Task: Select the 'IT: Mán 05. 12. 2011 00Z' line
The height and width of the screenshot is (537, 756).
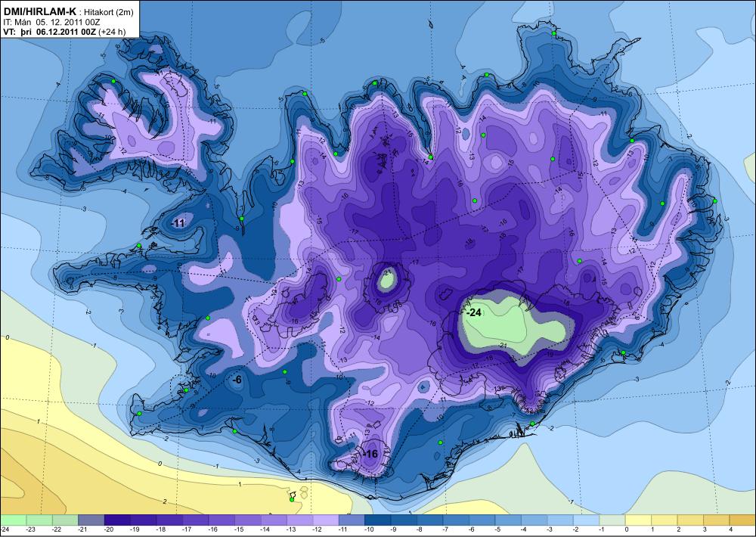Action: pos(51,22)
